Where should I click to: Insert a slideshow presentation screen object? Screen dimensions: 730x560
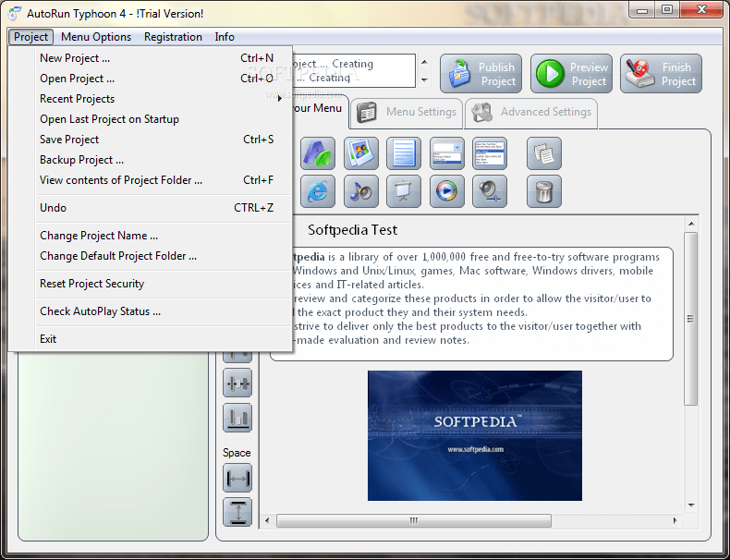[404, 191]
